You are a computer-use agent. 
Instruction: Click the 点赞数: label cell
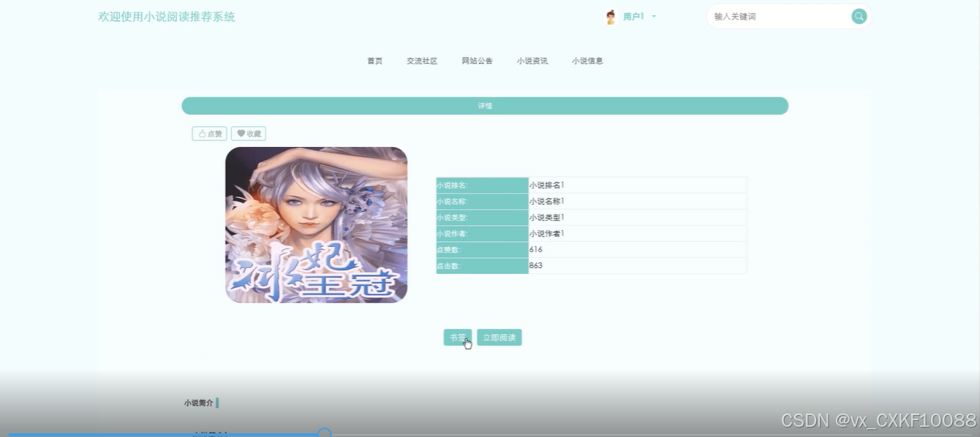(x=482, y=250)
